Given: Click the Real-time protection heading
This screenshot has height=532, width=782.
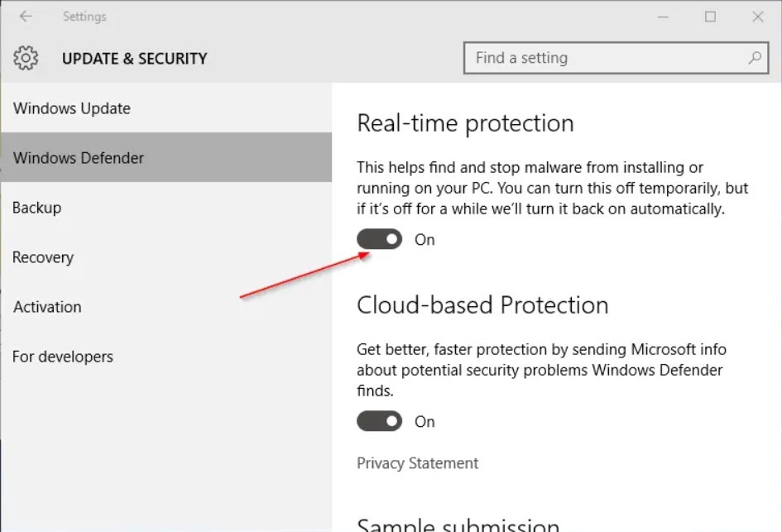Looking at the screenshot, I should [465, 123].
